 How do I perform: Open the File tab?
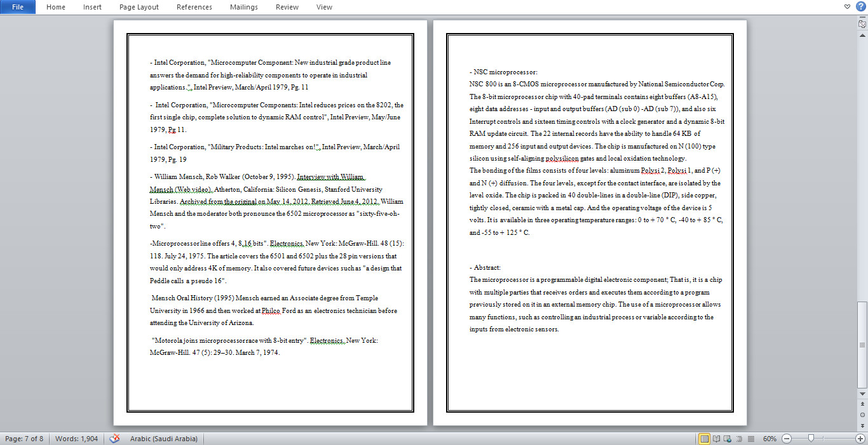coord(18,7)
